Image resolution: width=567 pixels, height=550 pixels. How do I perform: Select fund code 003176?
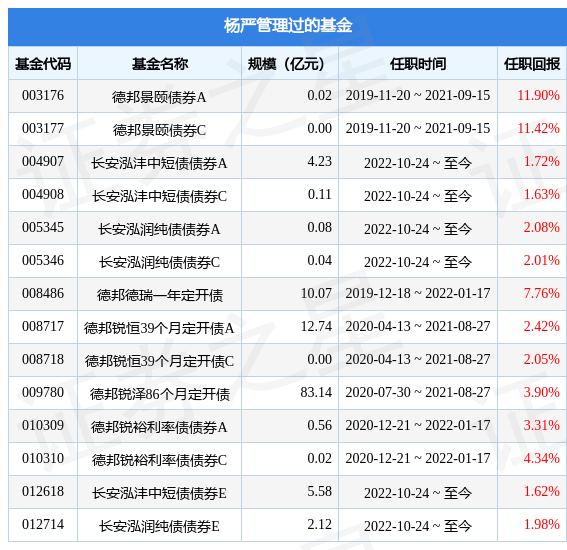click(43, 95)
